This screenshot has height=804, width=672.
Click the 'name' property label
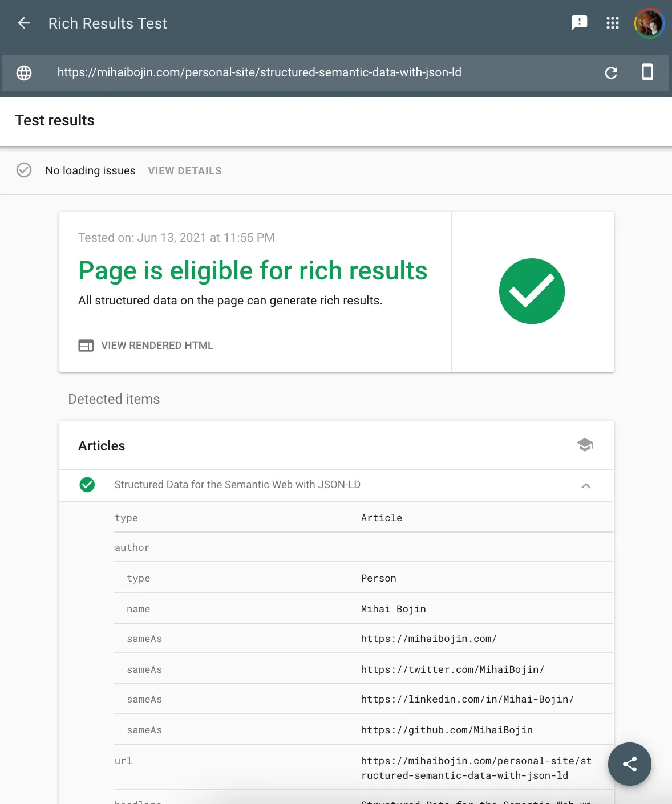point(139,609)
